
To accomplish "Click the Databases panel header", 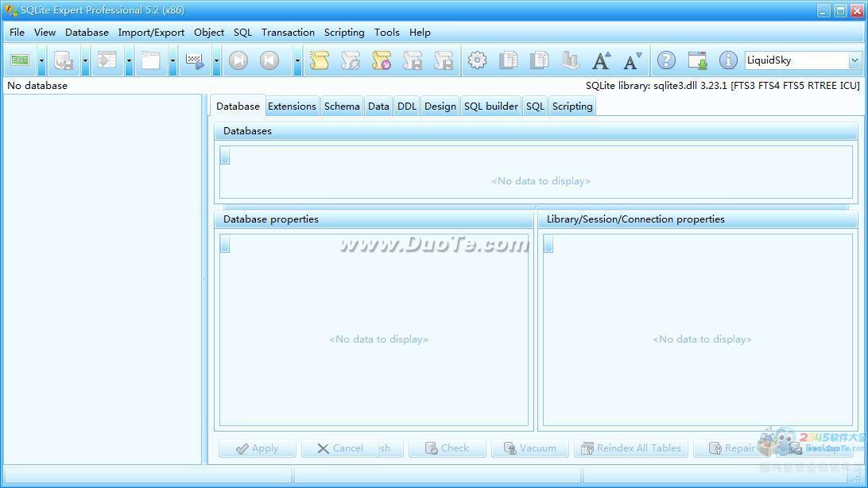I will 536,131.
